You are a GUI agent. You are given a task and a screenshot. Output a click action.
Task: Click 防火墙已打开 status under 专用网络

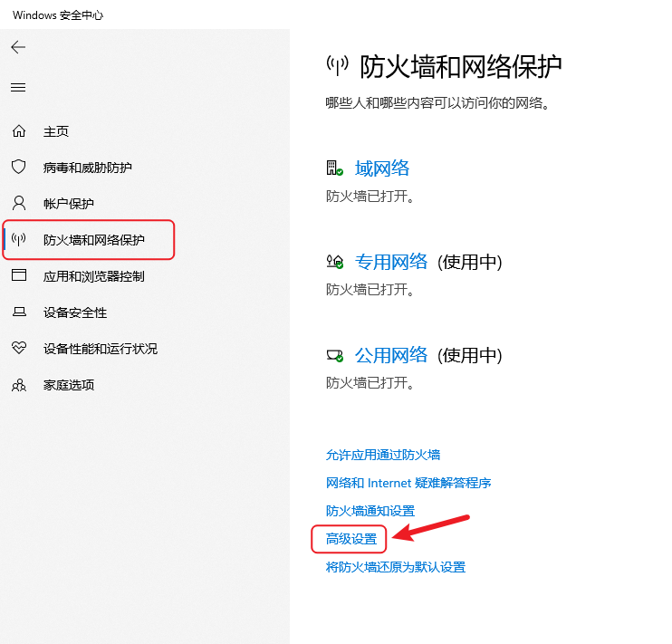pyautogui.click(x=370, y=290)
